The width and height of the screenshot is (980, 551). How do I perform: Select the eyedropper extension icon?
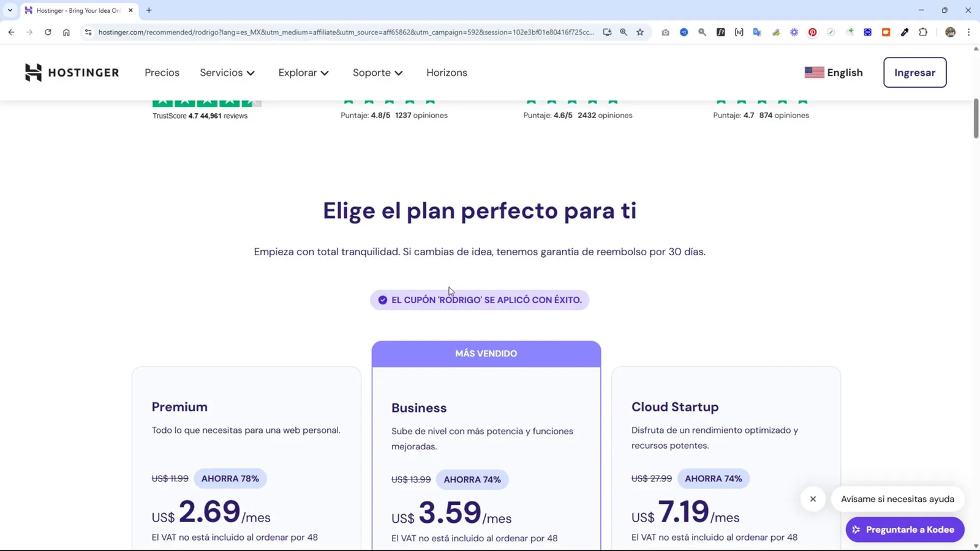point(905,32)
